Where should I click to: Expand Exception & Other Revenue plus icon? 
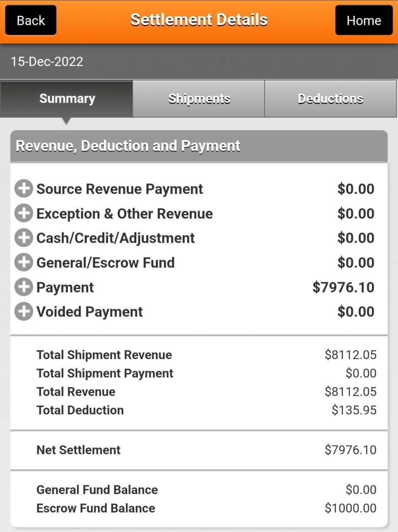point(24,213)
